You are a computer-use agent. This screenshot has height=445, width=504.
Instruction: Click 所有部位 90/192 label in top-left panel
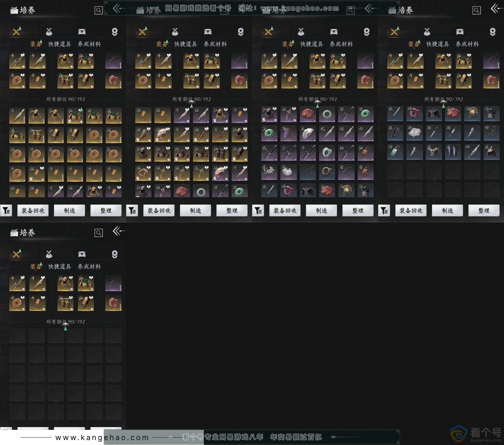pyautogui.click(x=65, y=99)
